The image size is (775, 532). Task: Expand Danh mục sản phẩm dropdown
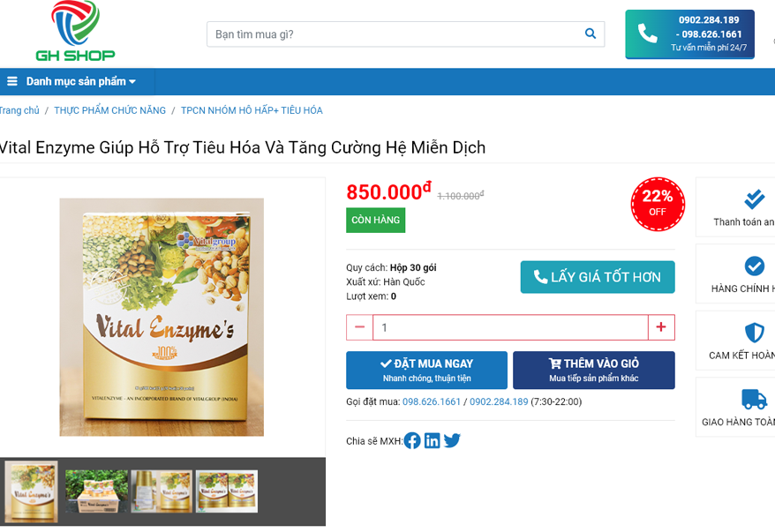point(81,81)
